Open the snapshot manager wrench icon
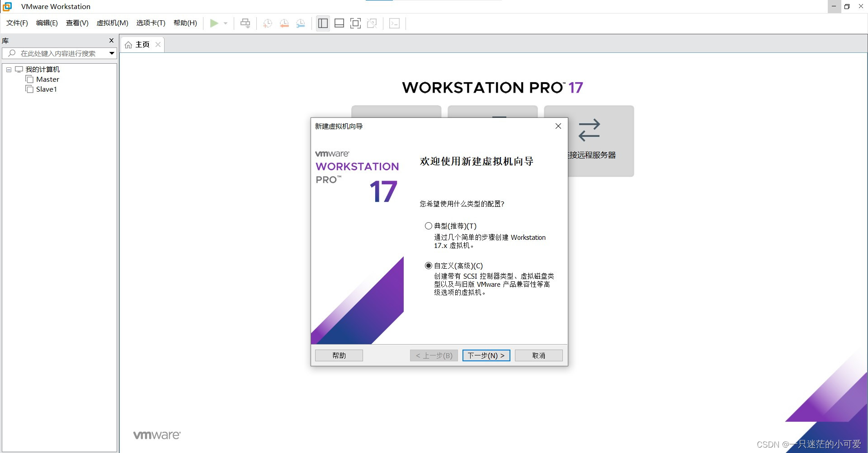The image size is (868, 453). point(301,23)
